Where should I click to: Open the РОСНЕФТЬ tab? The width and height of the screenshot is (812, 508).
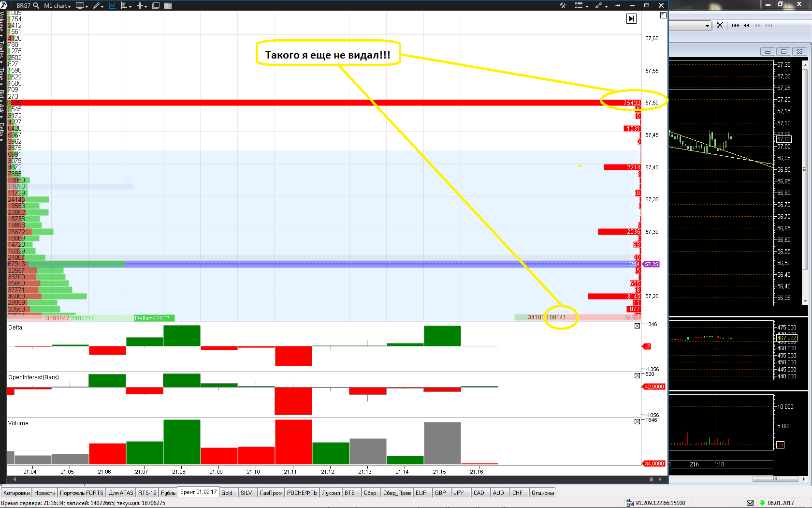click(x=302, y=493)
